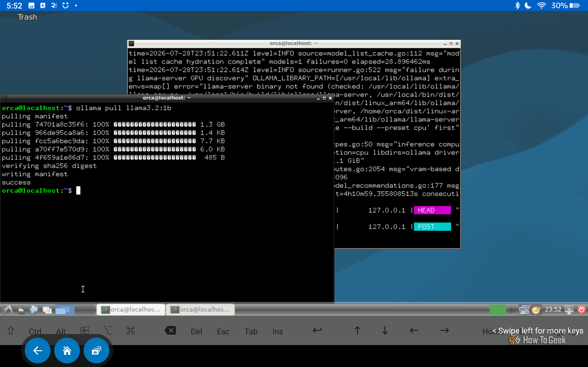
Task: Tap the Esc key
Action: tap(223, 331)
